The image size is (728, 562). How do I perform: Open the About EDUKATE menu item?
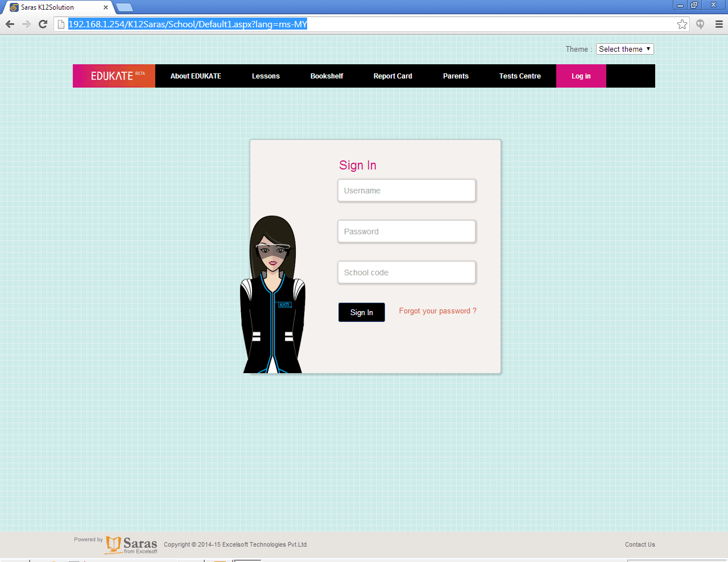(196, 76)
